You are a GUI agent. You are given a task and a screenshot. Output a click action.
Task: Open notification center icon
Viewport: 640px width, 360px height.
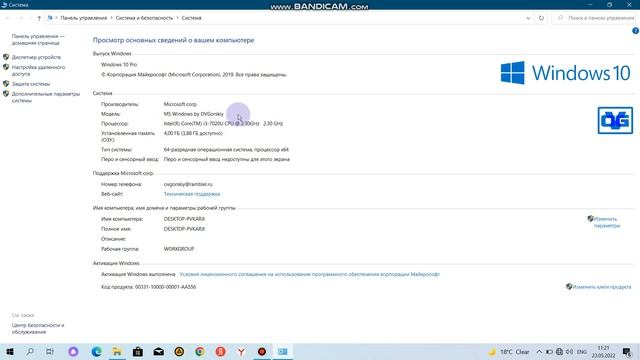(x=627, y=351)
